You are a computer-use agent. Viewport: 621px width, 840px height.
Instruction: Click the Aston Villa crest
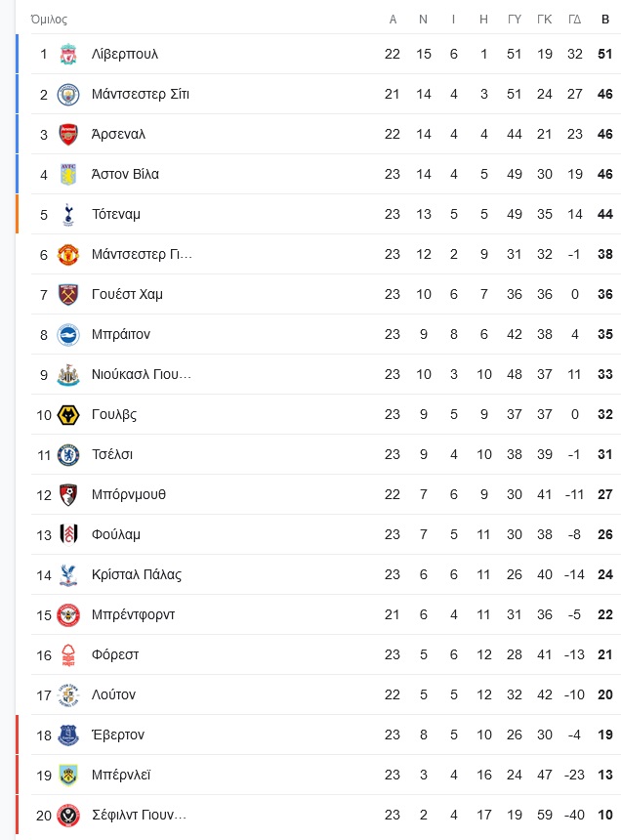pos(68,174)
